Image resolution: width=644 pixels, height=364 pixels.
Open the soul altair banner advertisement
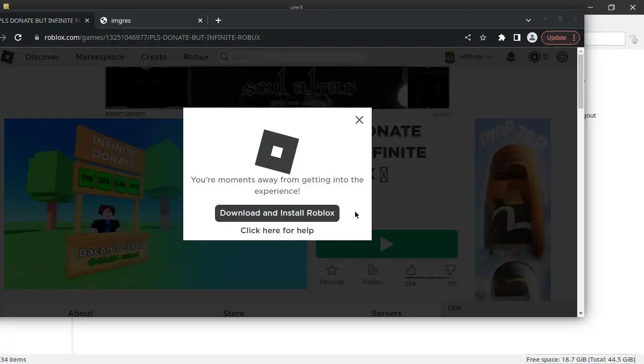pos(277,88)
